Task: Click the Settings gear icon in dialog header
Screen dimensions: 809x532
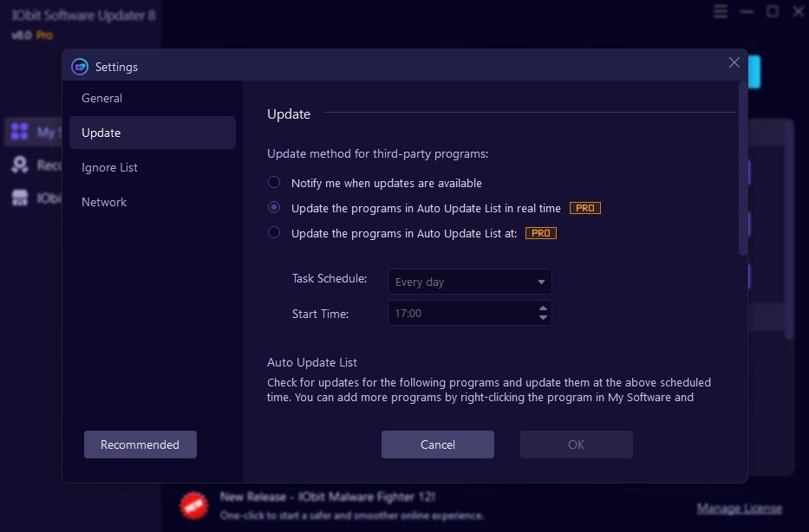Action: pyautogui.click(x=81, y=66)
